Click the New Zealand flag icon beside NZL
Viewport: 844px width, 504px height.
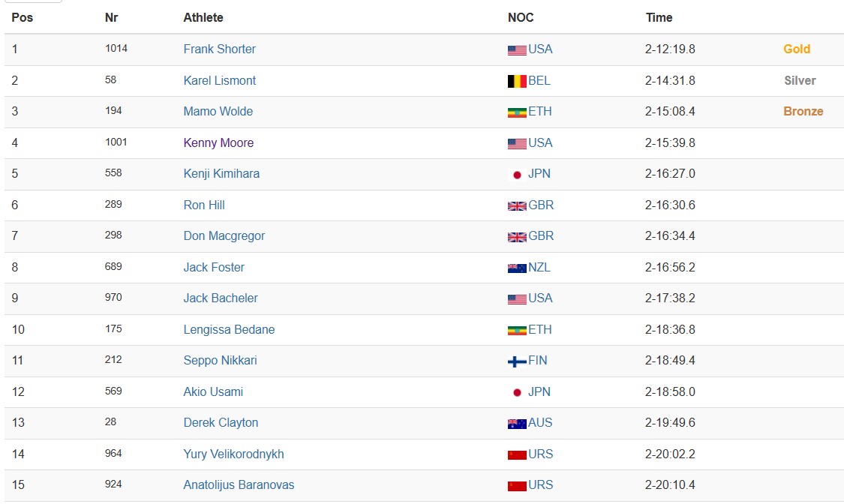point(517,268)
